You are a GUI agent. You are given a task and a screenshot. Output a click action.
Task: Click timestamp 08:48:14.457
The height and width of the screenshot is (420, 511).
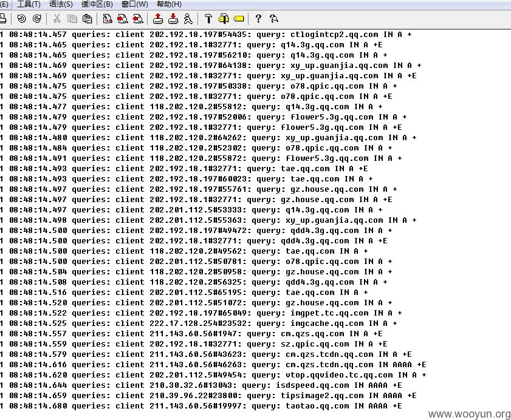coord(38,35)
